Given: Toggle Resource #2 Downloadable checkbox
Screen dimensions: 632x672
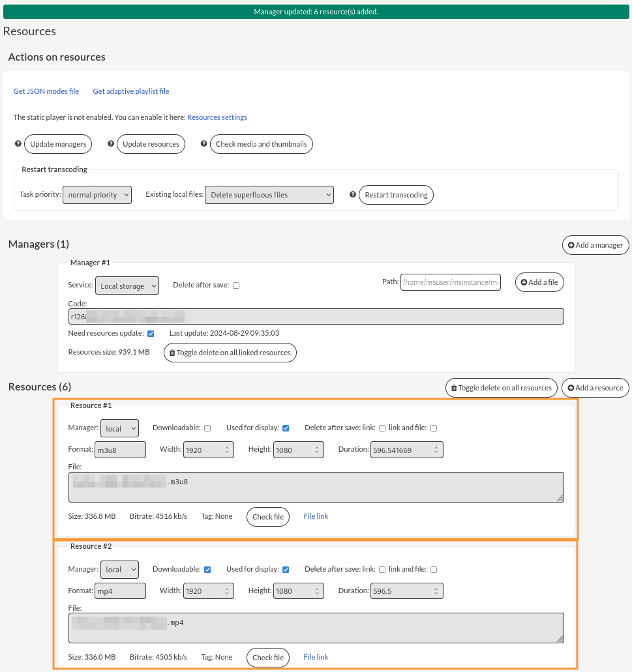Looking at the screenshot, I should (207, 570).
